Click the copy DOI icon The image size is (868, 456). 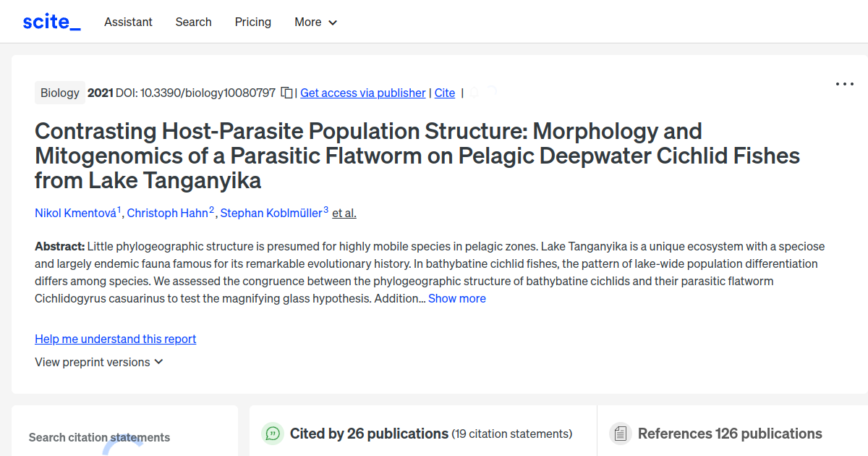click(x=286, y=93)
